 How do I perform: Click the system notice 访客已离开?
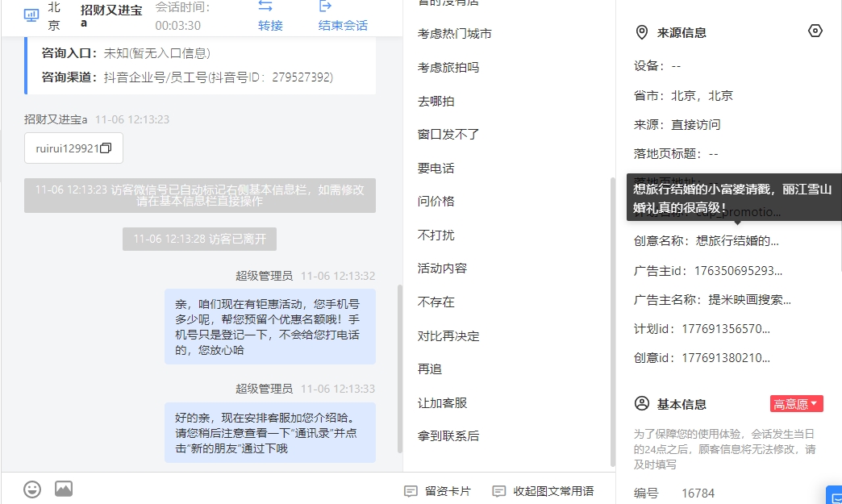click(199, 239)
